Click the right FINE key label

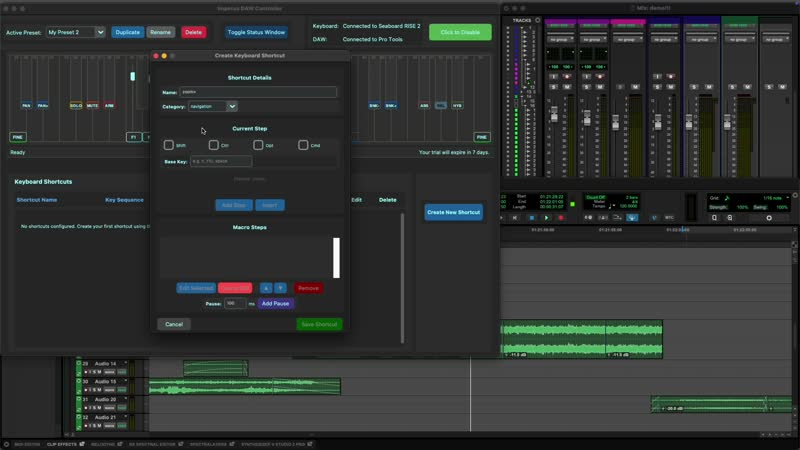point(482,137)
